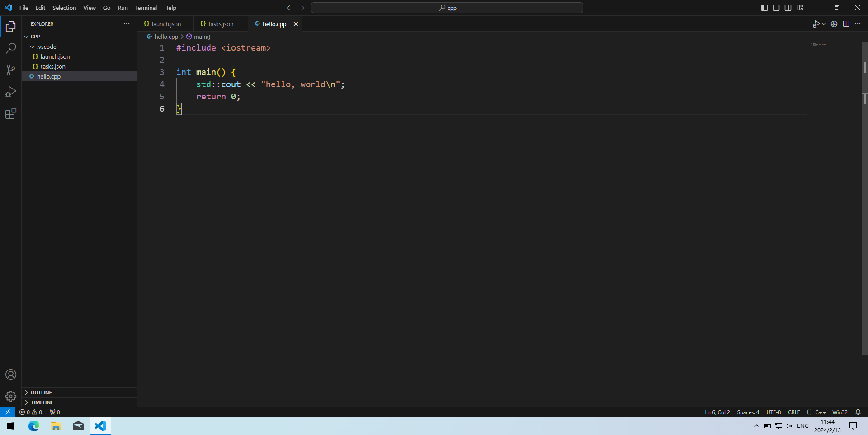Toggle the Secondary Side Bar layout button
This screenshot has height=435, width=868.
[x=788, y=8]
